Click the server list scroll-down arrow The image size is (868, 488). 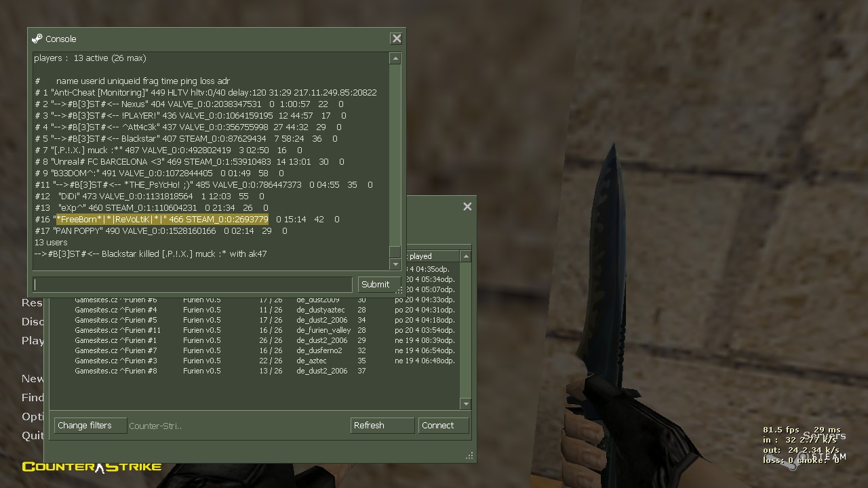(x=465, y=403)
